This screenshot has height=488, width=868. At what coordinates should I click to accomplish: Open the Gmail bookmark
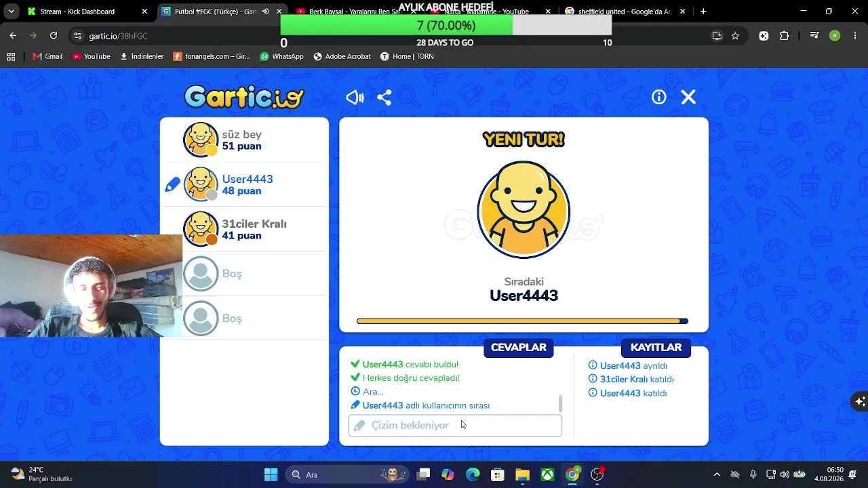pyautogui.click(x=47, y=56)
